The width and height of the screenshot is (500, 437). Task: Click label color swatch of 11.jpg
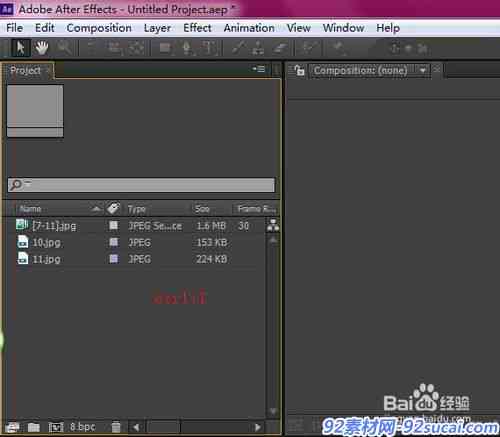(113, 259)
